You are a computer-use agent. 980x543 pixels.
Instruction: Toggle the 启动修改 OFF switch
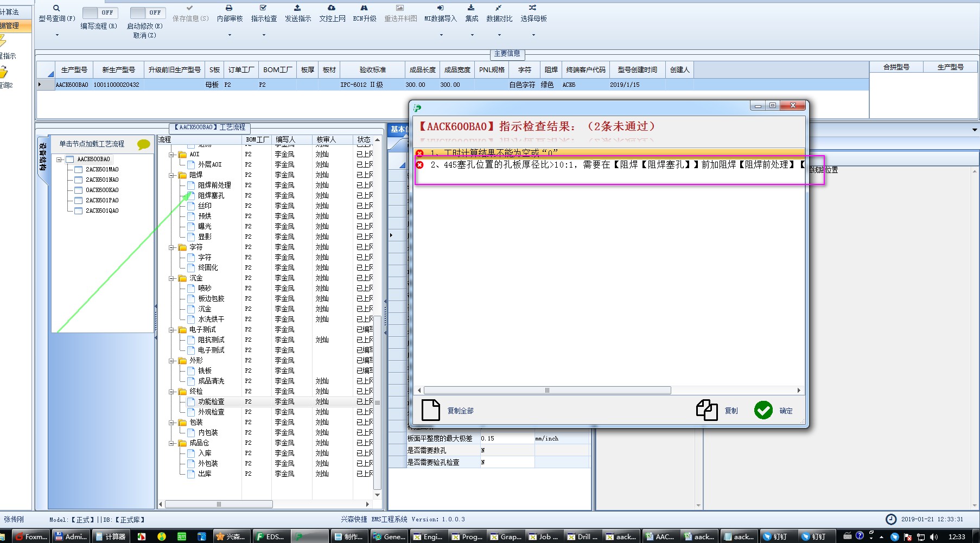click(148, 12)
